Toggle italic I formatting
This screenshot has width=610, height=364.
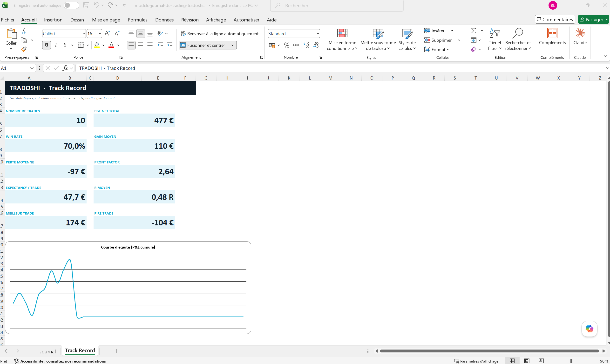56,45
